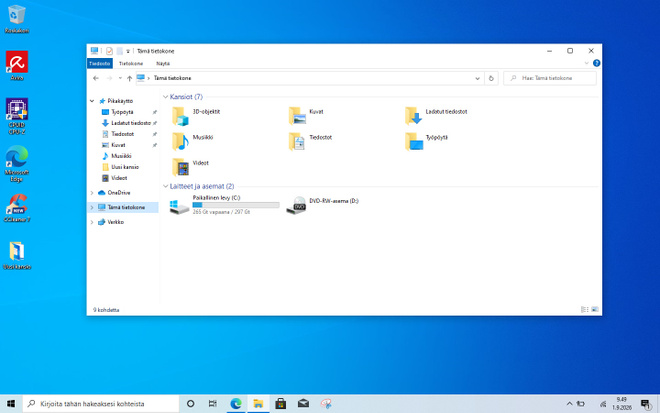This screenshot has height=413, width=660.
Task: Open Microsoft Store from taskbar
Action: point(281,404)
